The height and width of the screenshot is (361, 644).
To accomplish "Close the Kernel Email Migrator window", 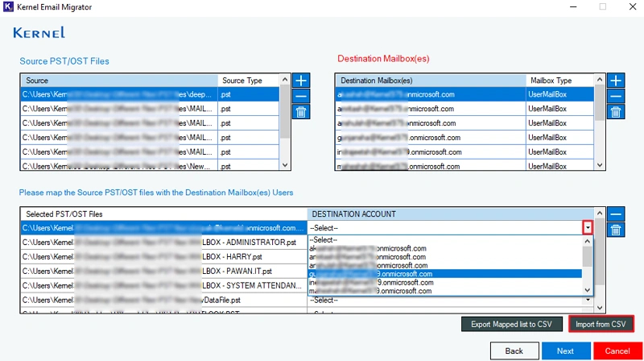I will tap(633, 6).
